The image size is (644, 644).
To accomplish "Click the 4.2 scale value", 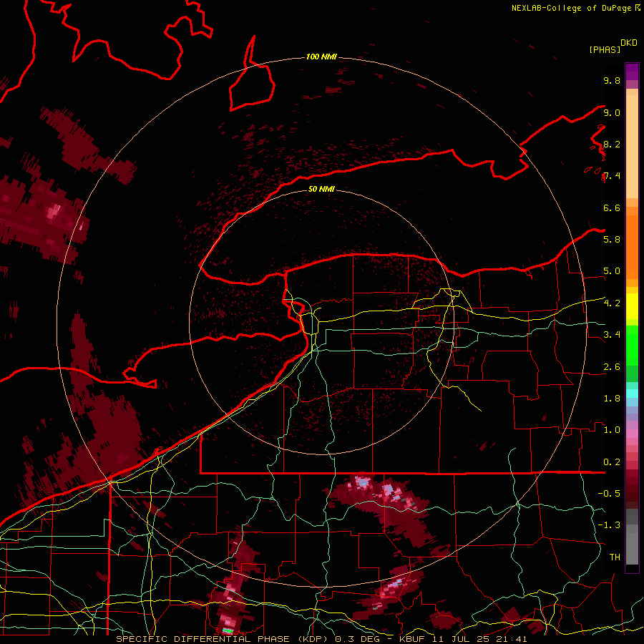I will pos(612,303).
